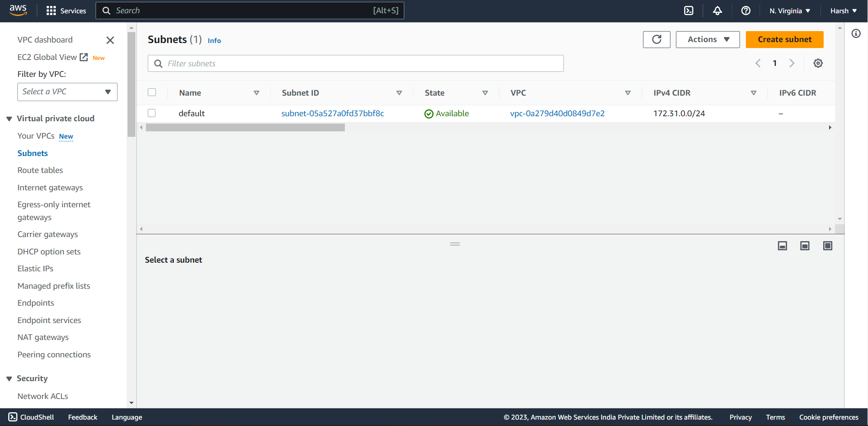Refresh the subnets table
868x426 pixels.
point(656,39)
